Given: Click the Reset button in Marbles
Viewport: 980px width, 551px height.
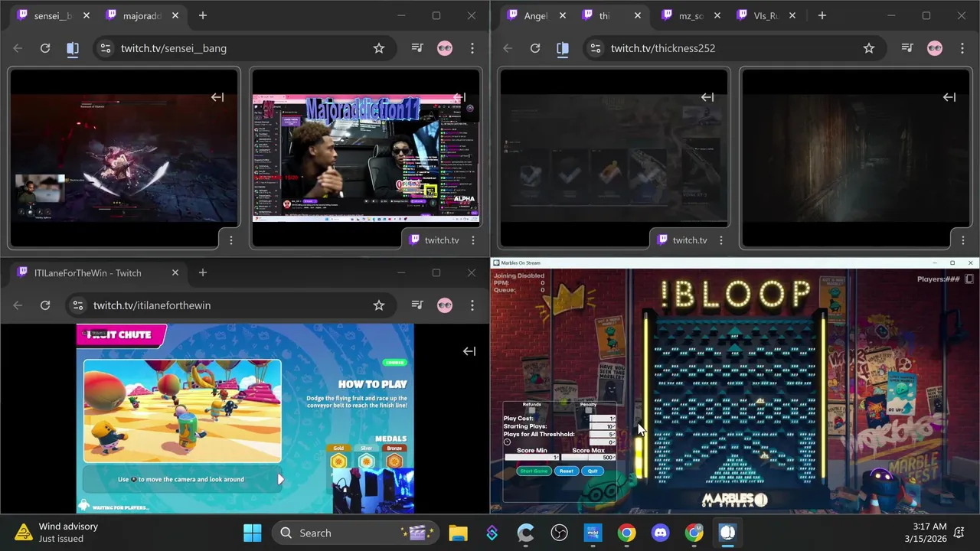Looking at the screenshot, I should (567, 471).
